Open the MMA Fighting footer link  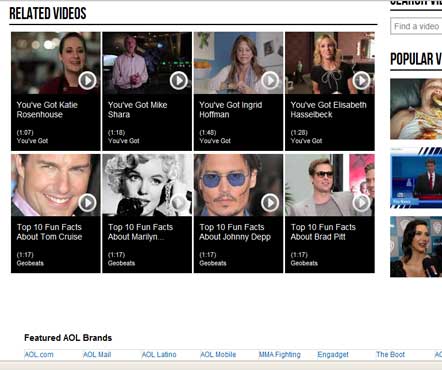(x=280, y=355)
